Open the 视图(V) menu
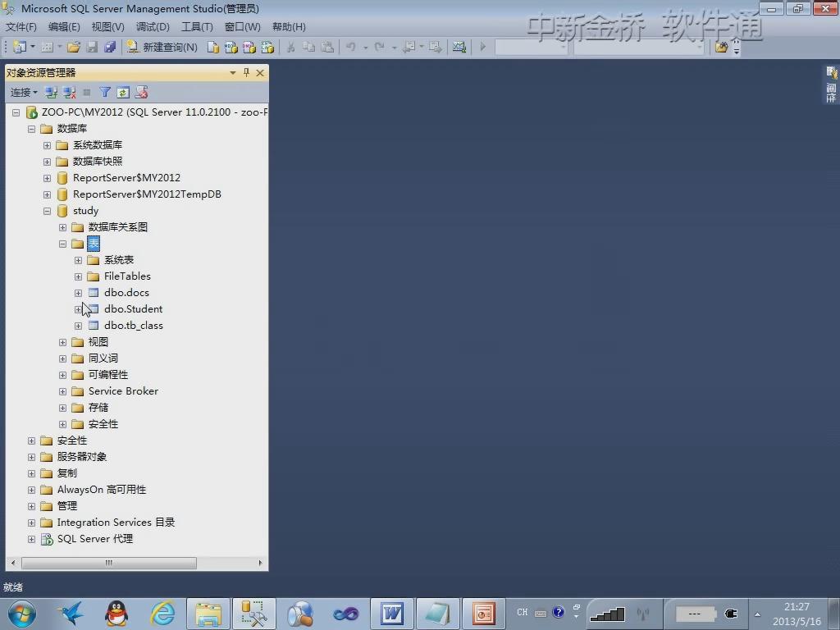Viewport: 840px width, 630px height. [x=107, y=27]
